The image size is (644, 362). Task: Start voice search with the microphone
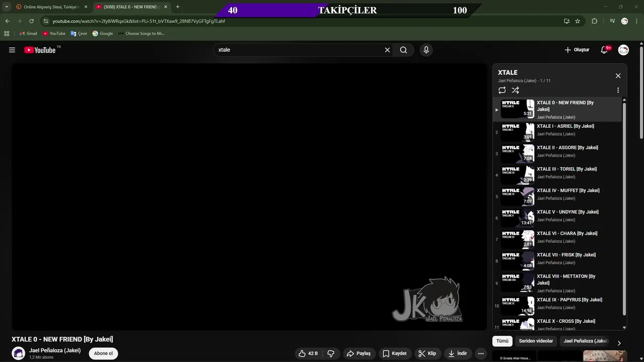[x=426, y=50]
